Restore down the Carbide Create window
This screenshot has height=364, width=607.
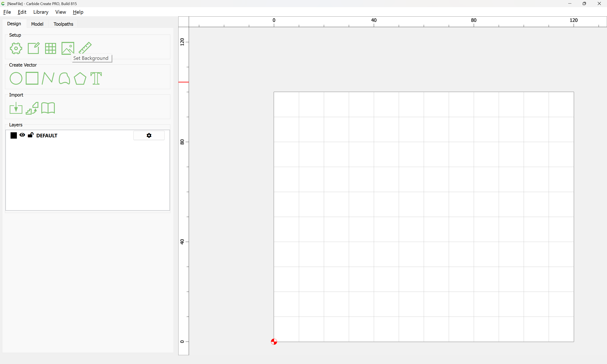[x=584, y=4]
